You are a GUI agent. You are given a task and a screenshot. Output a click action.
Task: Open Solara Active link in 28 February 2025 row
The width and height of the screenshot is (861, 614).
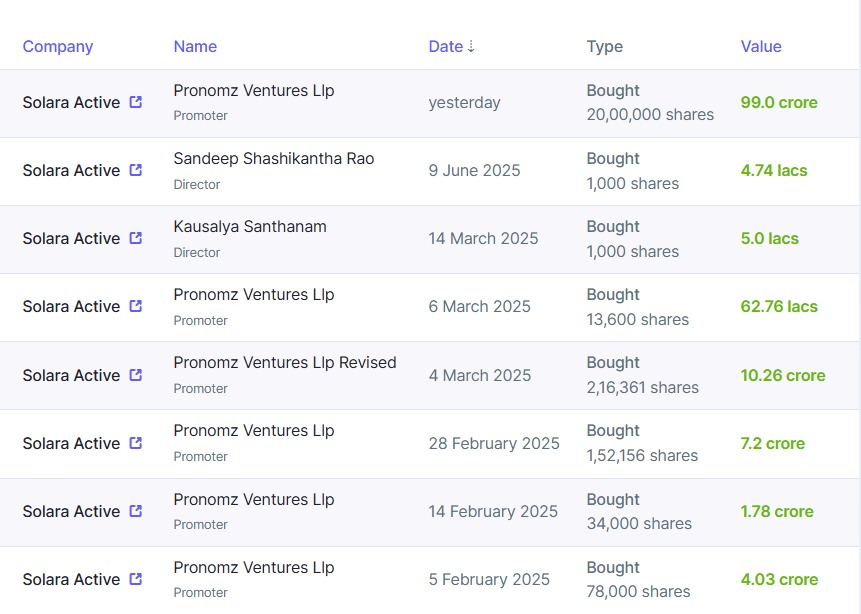click(x=71, y=444)
